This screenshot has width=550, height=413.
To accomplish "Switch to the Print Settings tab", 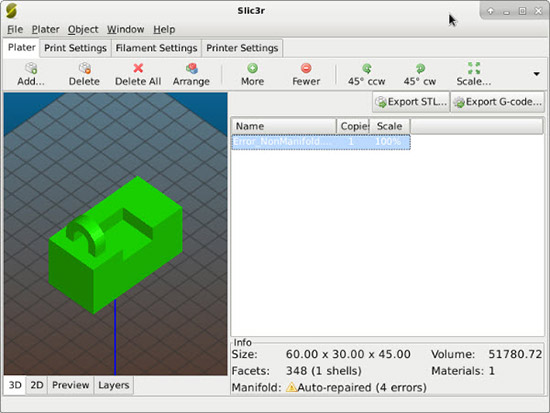I will coord(75,48).
